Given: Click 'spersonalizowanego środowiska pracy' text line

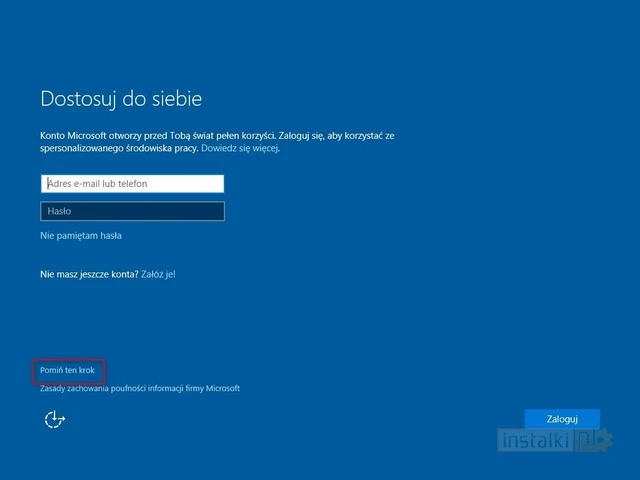Looking at the screenshot, I should [x=118, y=147].
